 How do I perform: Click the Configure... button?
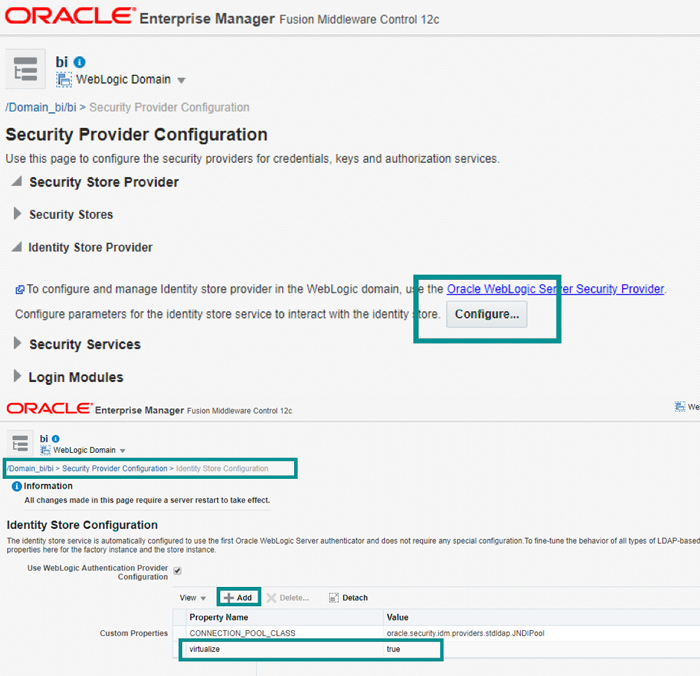[487, 314]
